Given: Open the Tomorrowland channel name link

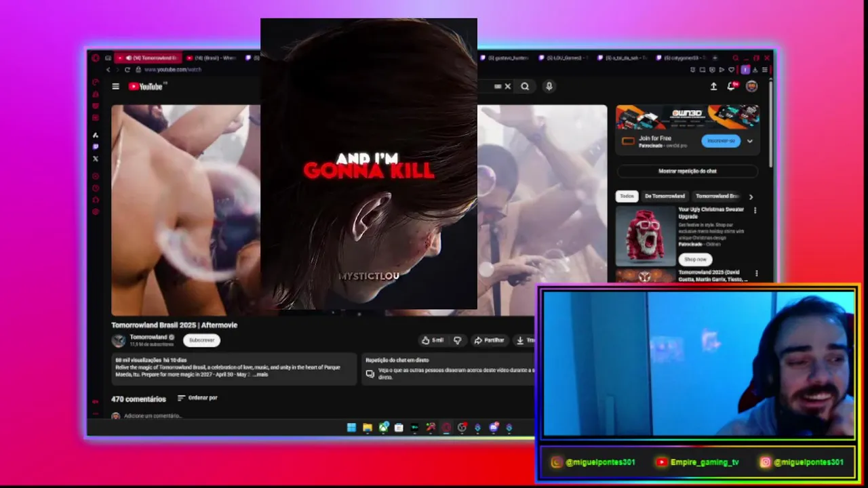Looking at the screenshot, I should 149,337.
